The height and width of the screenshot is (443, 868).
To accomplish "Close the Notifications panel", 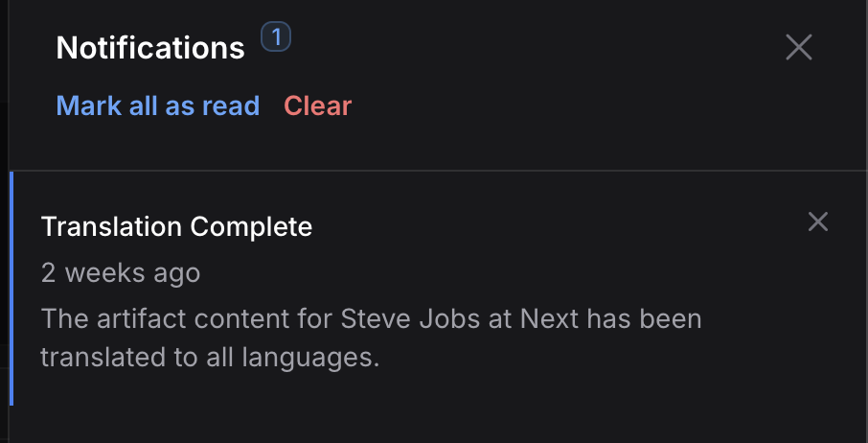I will click(798, 47).
